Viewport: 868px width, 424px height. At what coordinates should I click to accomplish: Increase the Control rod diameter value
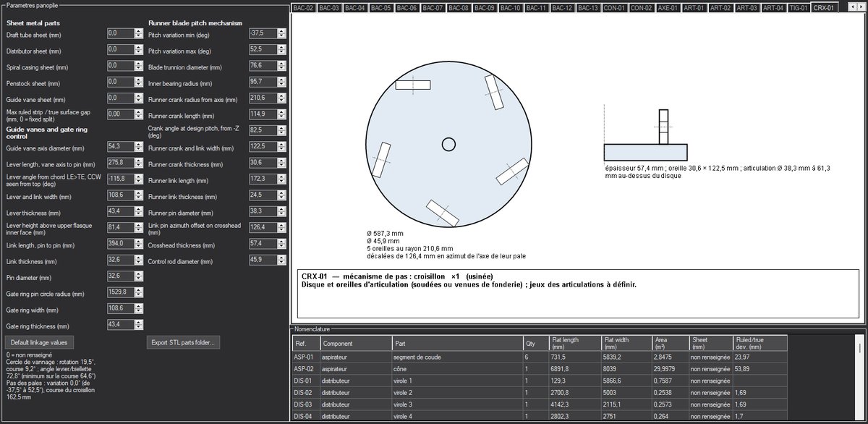[x=281, y=256]
